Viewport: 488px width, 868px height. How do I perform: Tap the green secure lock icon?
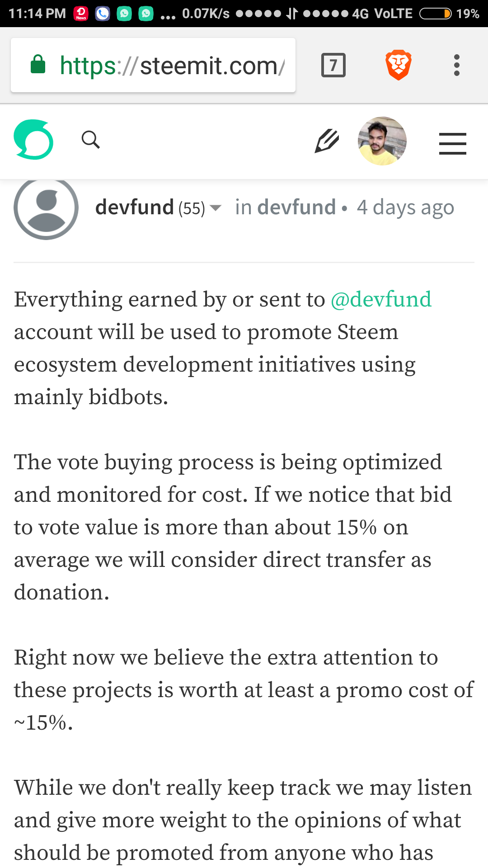(x=38, y=65)
